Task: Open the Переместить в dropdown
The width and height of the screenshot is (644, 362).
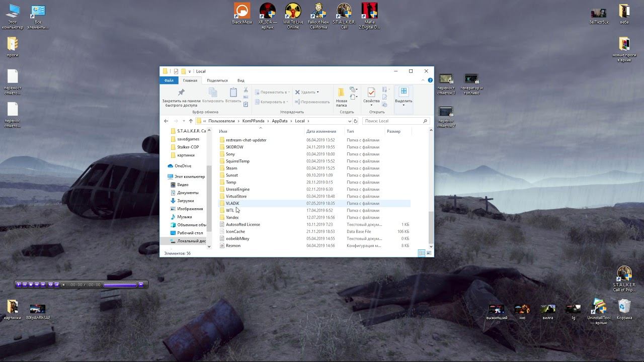Action: tap(272, 92)
